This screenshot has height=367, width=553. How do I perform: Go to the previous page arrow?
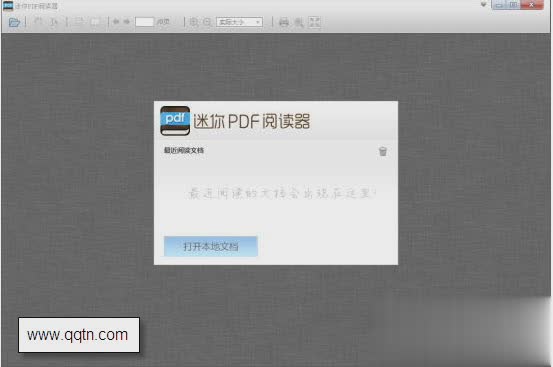click(116, 22)
